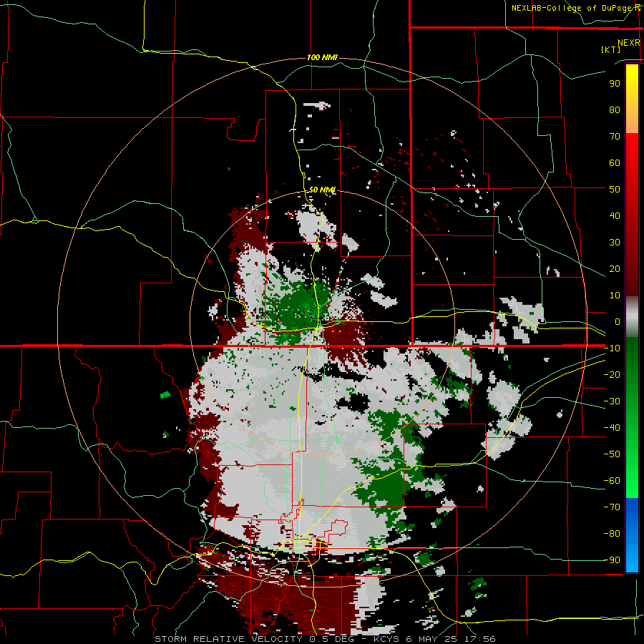Pick the gray zero-velocity segment of the color bar
This screenshot has height=644, width=644.
632,317
